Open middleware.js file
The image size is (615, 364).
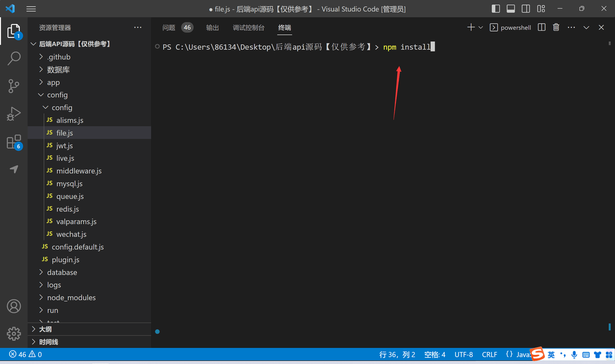(x=89, y=171)
